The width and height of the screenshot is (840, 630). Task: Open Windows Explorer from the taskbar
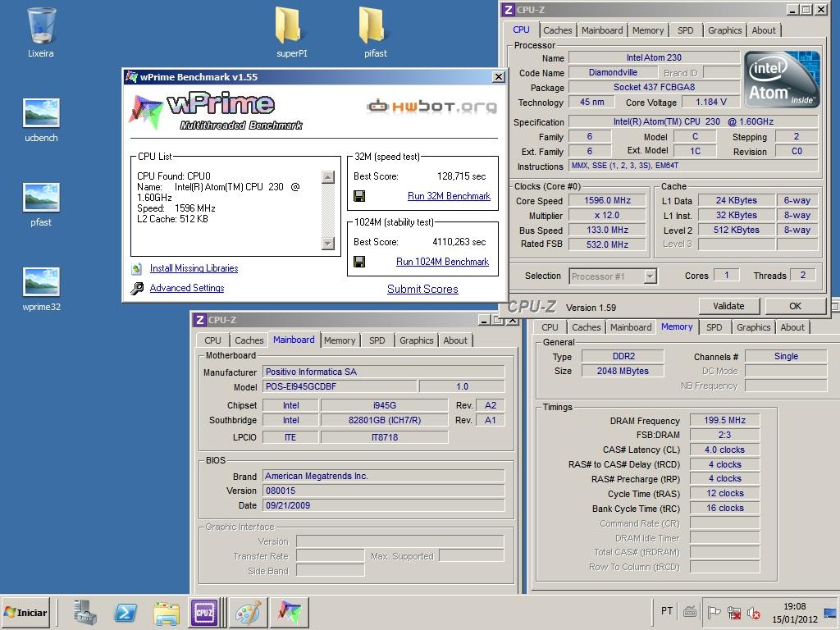click(167, 612)
